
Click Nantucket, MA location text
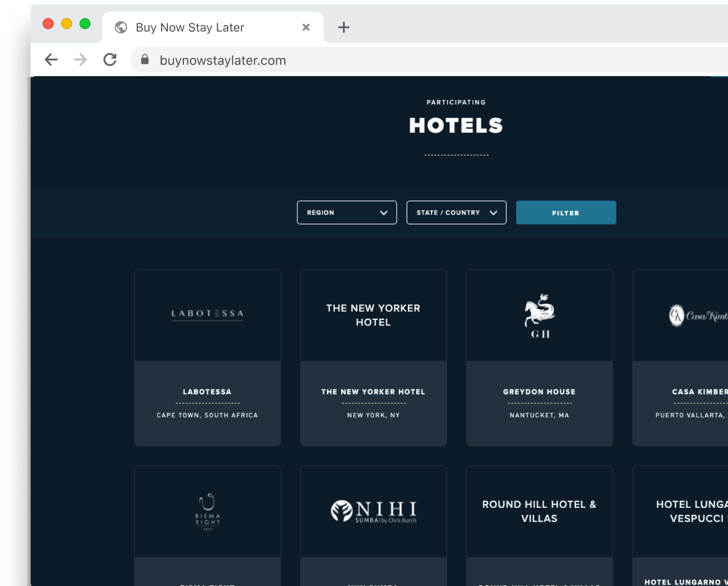tap(539, 415)
